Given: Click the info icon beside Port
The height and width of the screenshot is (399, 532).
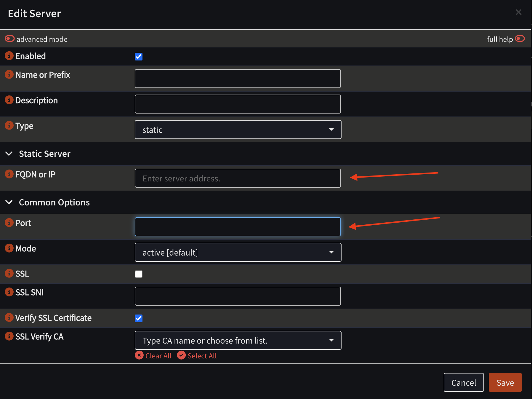Looking at the screenshot, I should 9,223.
